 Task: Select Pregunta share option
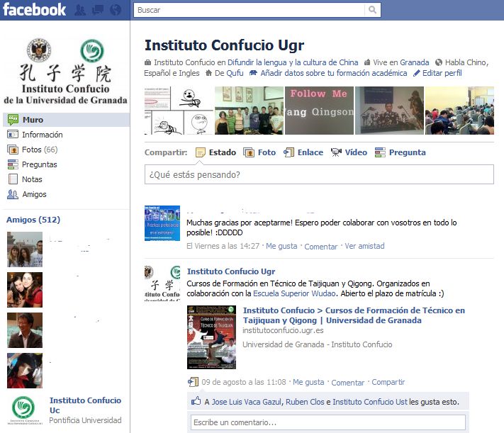[408, 152]
